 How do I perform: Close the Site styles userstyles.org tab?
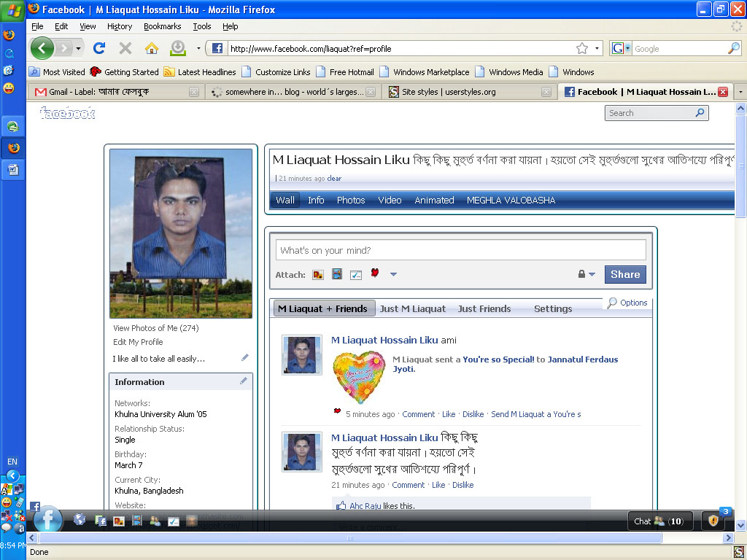pyautogui.click(x=546, y=92)
